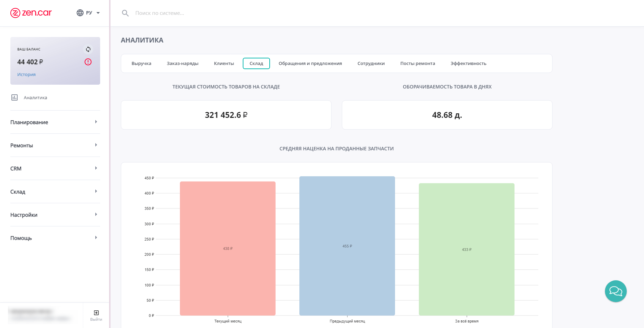Open the История balance link
Image resolution: width=644 pixels, height=328 pixels.
pos(26,74)
